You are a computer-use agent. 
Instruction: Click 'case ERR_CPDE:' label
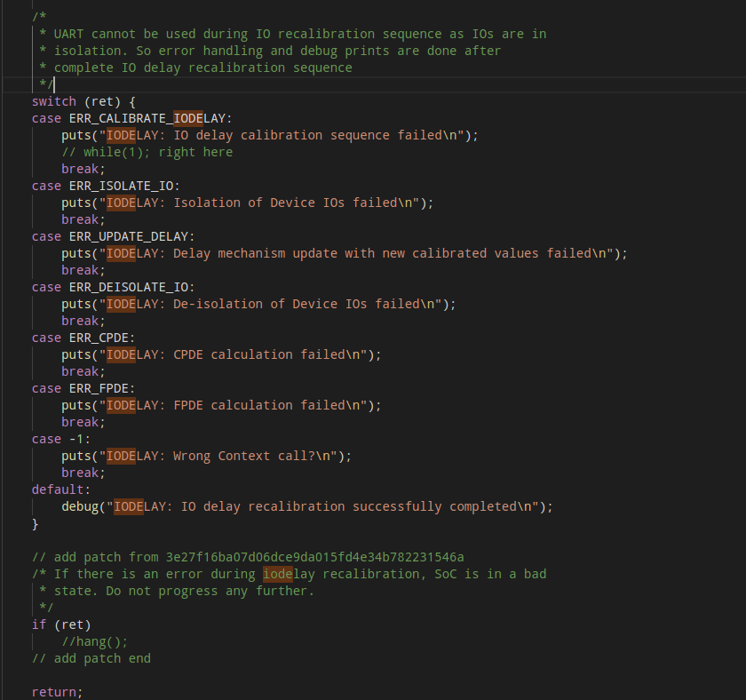click(x=83, y=338)
